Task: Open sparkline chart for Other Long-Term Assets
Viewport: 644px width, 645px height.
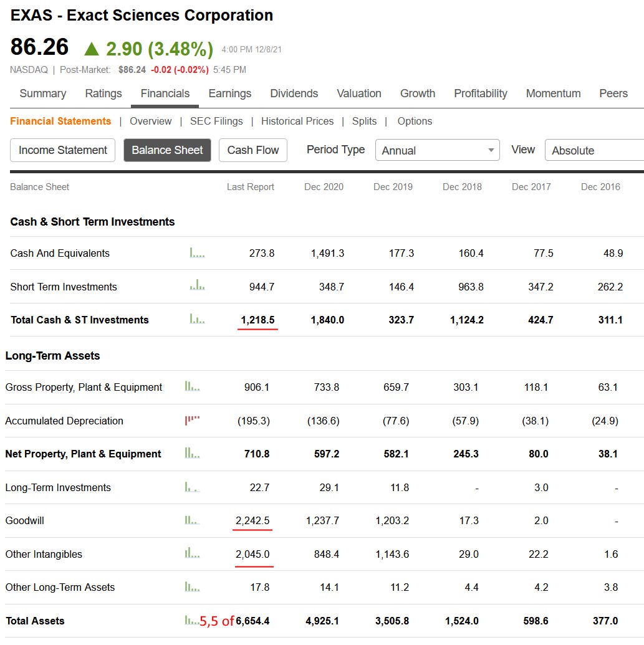Action: click(192, 586)
